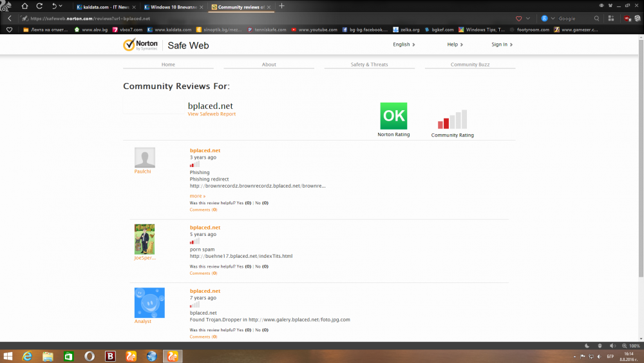This screenshot has height=363, width=644.
Task: Open www.kaldata.com bookmark
Action: (x=169, y=30)
